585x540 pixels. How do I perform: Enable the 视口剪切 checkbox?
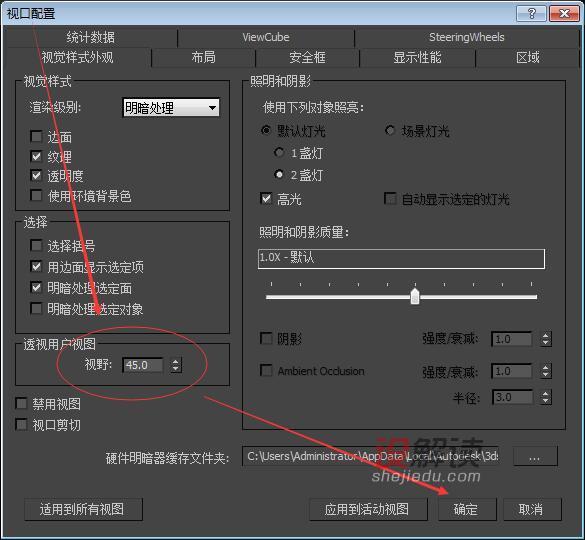[x=21, y=425]
